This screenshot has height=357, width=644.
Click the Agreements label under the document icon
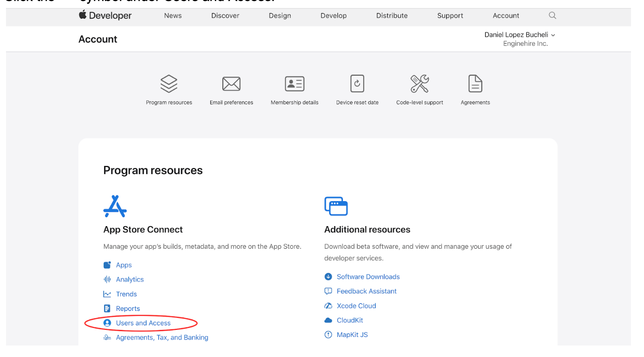pos(475,103)
